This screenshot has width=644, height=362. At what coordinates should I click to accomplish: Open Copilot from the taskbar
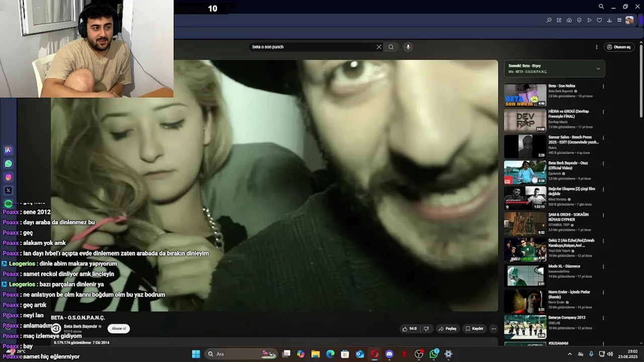(301, 354)
